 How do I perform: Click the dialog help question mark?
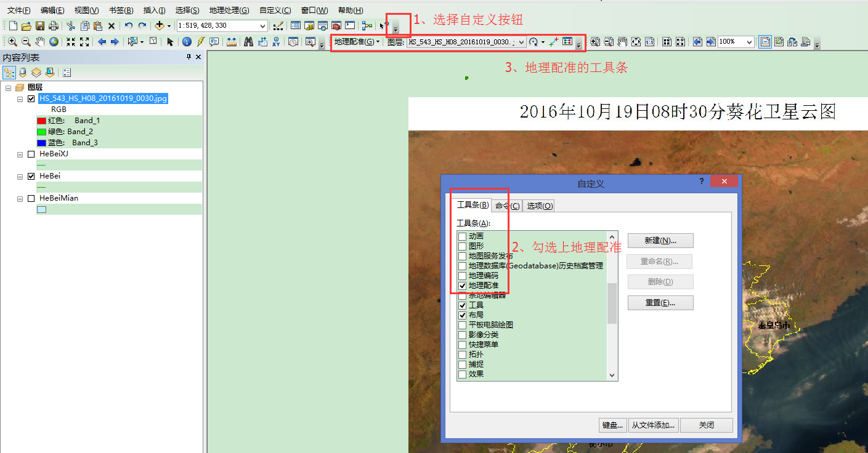click(x=702, y=182)
